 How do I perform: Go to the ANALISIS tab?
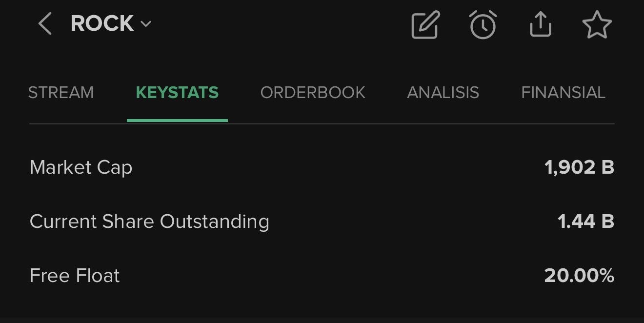[x=443, y=93]
